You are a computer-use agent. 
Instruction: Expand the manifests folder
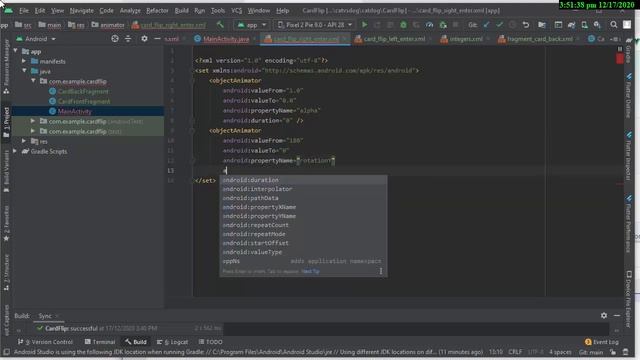pos(24,61)
